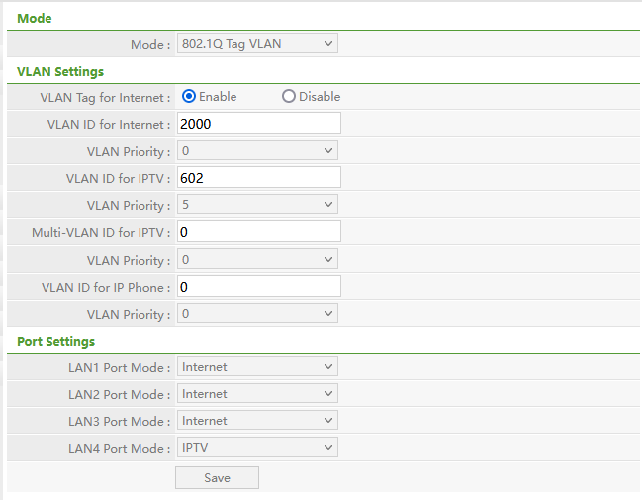Select the Disable radio for VLAN Tag
The image size is (642, 504).
click(x=289, y=97)
